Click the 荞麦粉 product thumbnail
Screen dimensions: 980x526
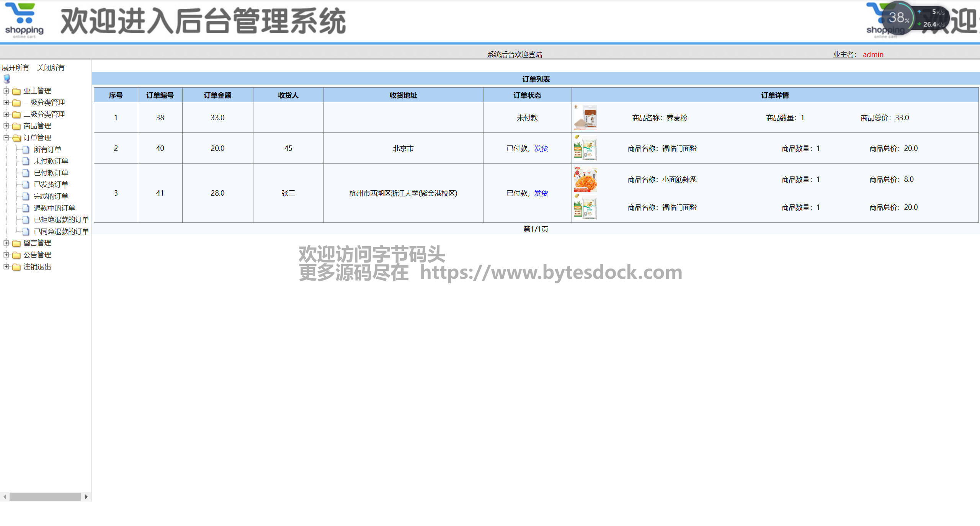pyautogui.click(x=585, y=118)
